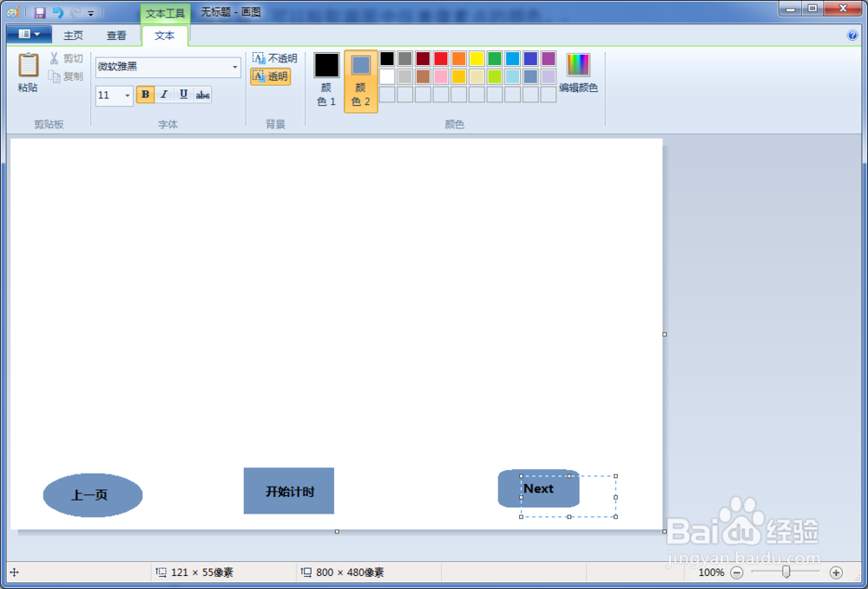Open the Customize Quick Access Toolbar arrow

pos(91,13)
